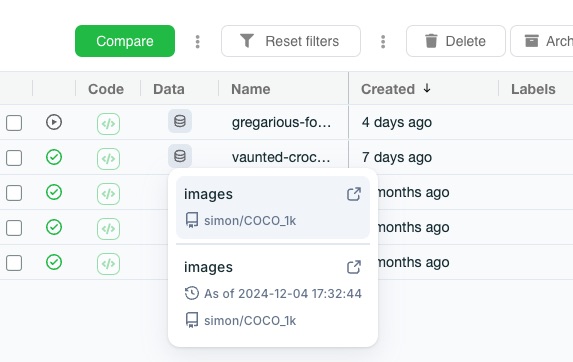Image resolution: width=573 pixels, height=362 pixels.
Task: Select checkbox for gregarious-fo run
Action: (14, 123)
